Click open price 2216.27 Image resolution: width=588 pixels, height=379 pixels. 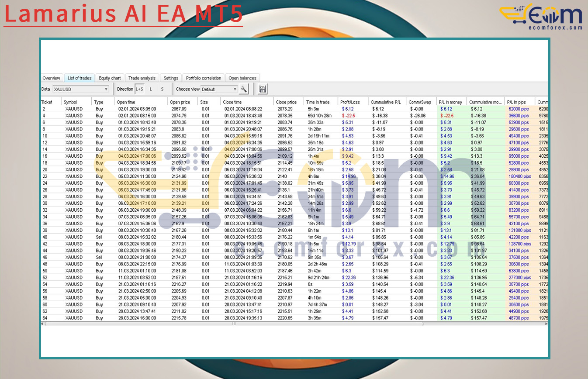[x=179, y=284]
